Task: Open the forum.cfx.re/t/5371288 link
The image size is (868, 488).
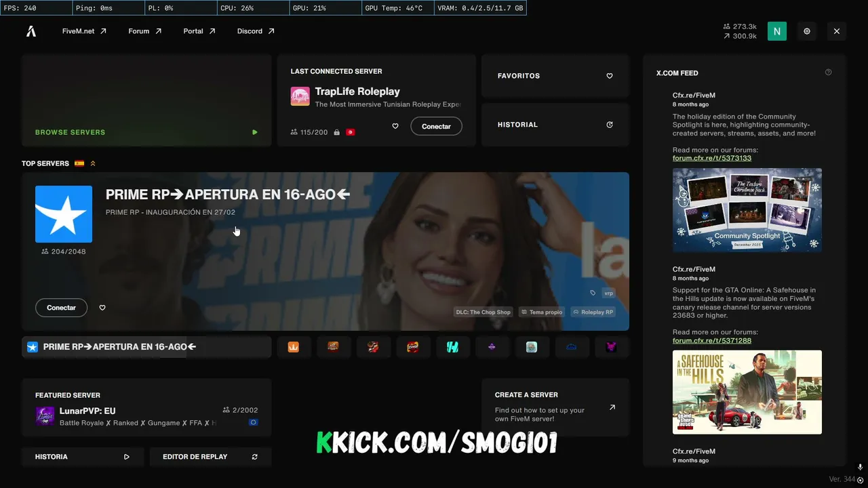Action: pyautogui.click(x=712, y=340)
